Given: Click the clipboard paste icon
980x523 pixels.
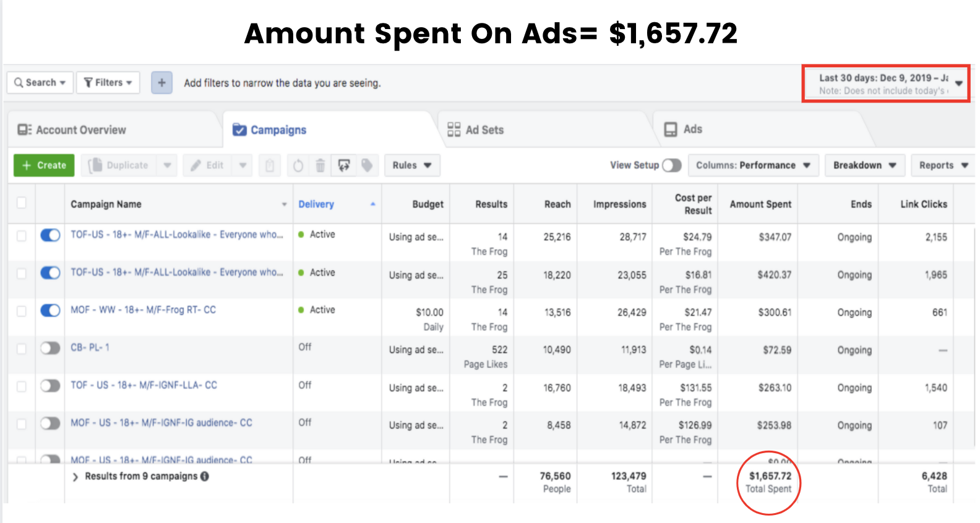Looking at the screenshot, I should (x=270, y=165).
